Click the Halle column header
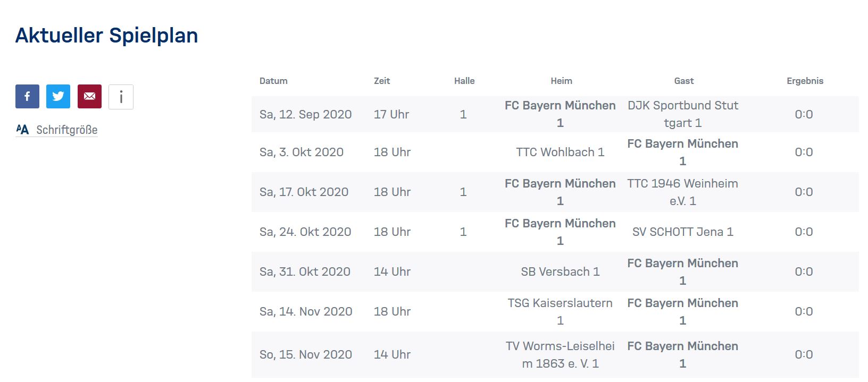Image resolution: width=868 pixels, height=382 pixels. click(x=464, y=81)
